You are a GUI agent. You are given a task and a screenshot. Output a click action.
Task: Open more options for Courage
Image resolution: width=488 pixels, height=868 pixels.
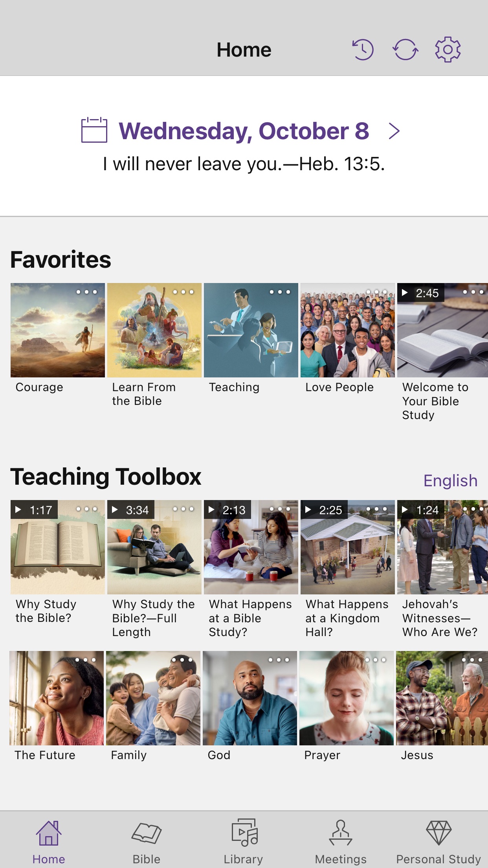click(86, 292)
